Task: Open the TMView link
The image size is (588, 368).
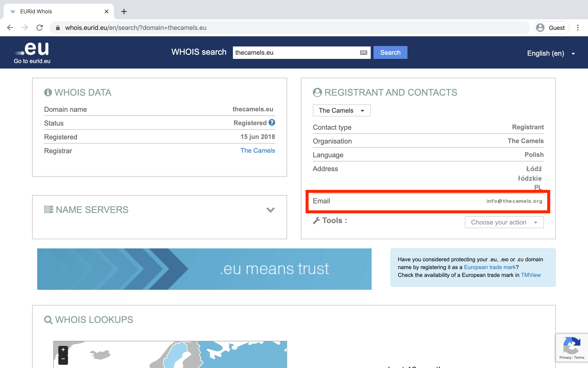Action: click(531, 275)
